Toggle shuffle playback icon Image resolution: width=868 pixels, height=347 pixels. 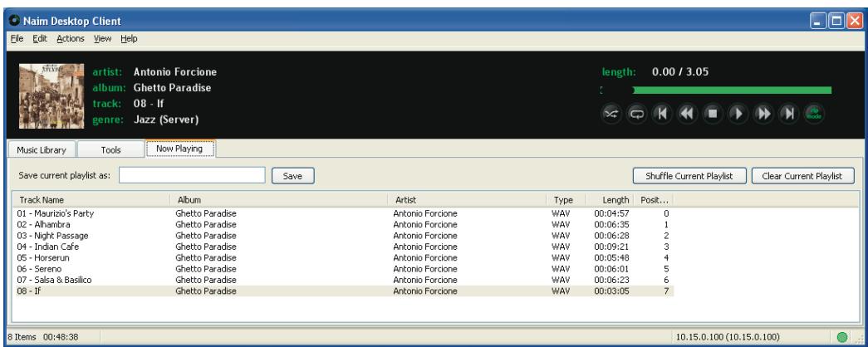611,114
